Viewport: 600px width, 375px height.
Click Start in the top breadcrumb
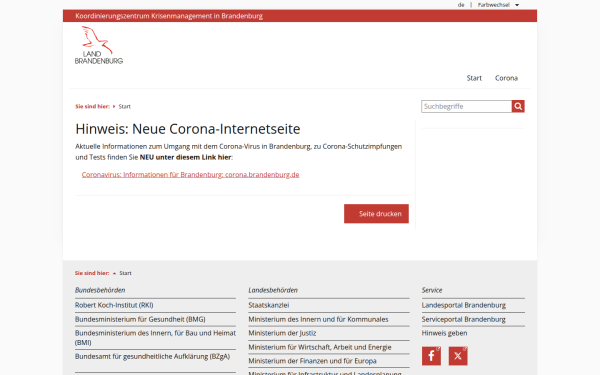125,106
